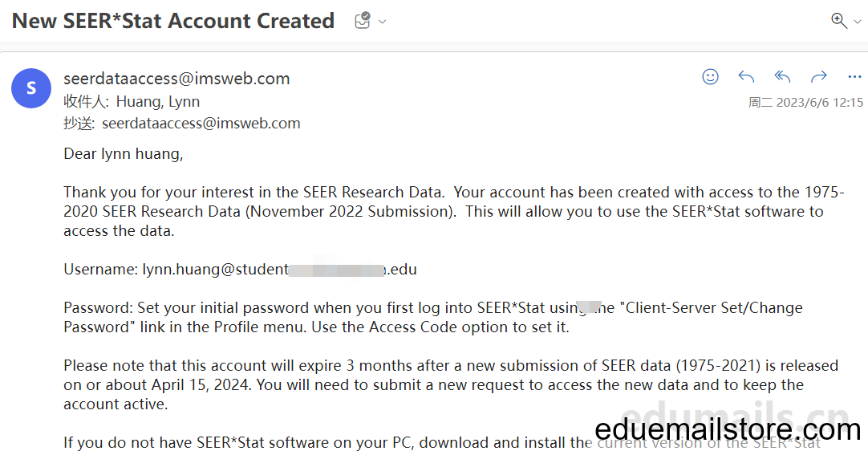
Task: Click the email subject New SEER*Stat Account Created
Action: 173,21
